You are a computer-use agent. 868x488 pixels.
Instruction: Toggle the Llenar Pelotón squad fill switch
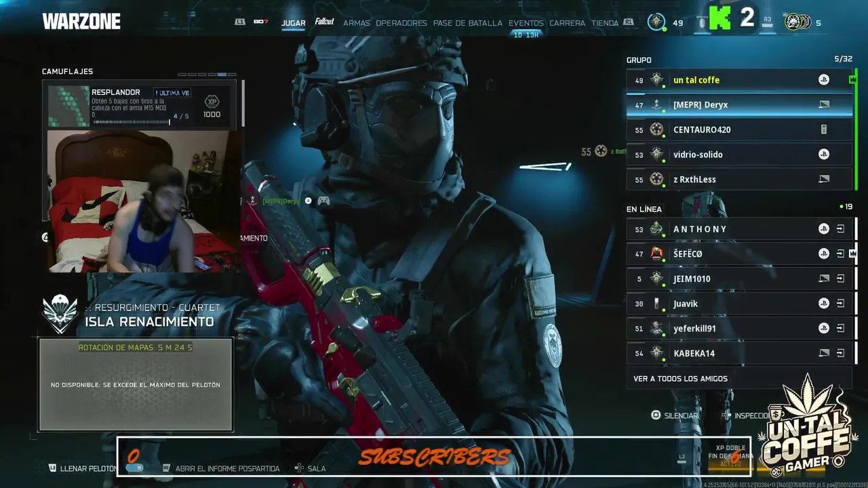click(x=134, y=467)
